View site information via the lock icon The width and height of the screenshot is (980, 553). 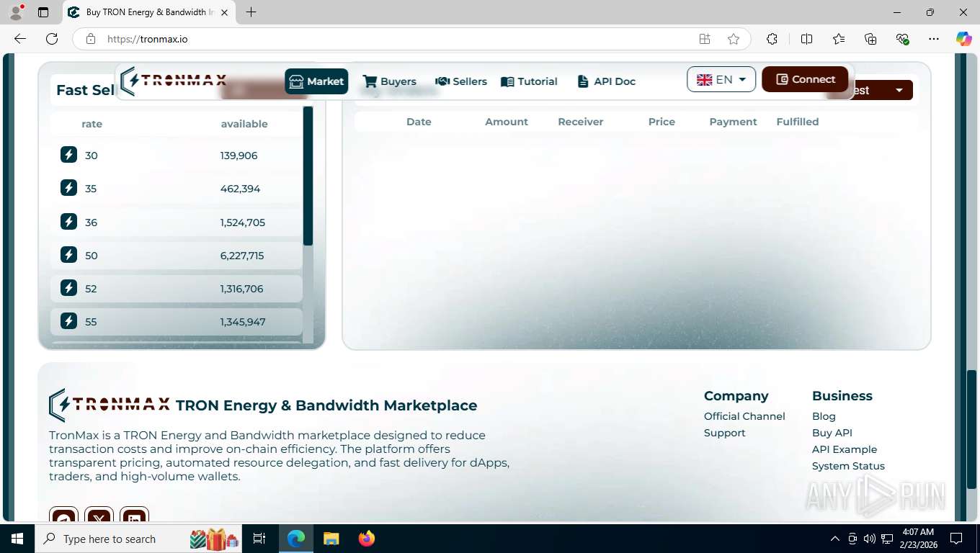[91, 39]
